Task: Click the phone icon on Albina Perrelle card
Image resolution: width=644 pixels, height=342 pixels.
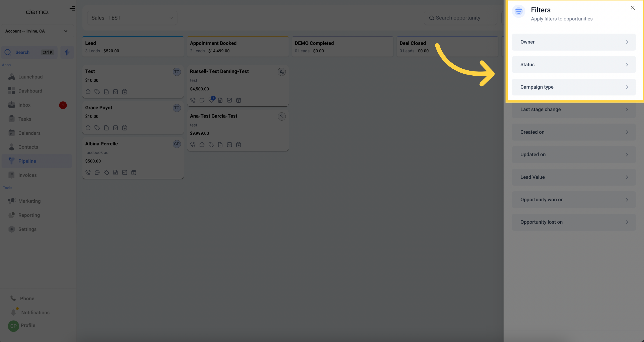Action: pyautogui.click(x=88, y=172)
